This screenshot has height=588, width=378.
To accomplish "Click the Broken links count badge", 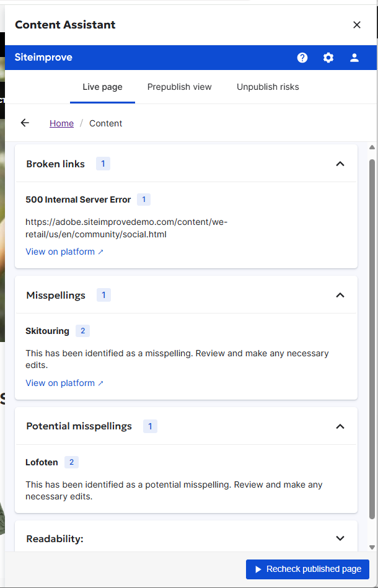I will tap(103, 164).
